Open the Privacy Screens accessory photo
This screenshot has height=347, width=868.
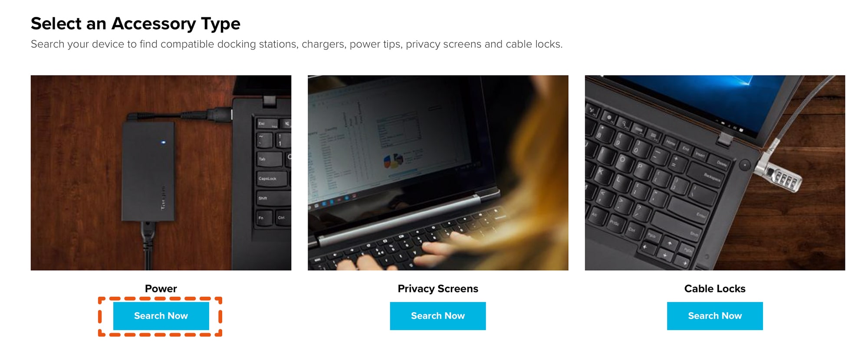point(438,173)
